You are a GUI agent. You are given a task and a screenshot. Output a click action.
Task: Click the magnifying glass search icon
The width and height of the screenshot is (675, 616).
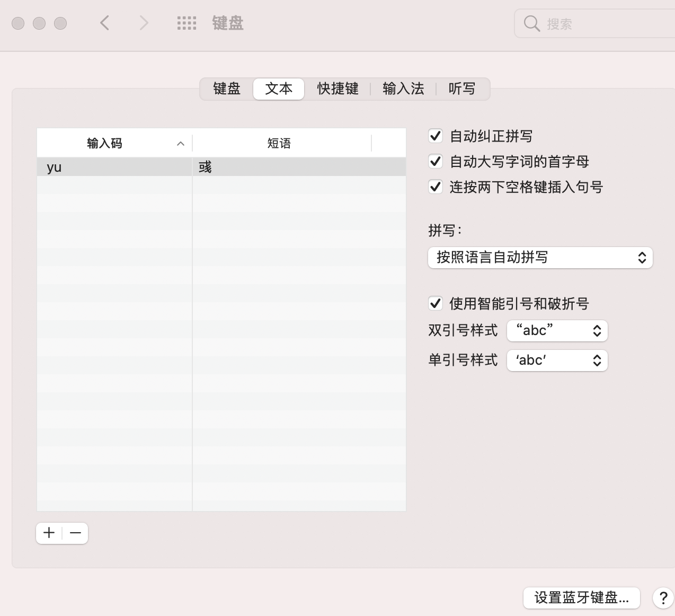pyautogui.click(x=531, y=23)
